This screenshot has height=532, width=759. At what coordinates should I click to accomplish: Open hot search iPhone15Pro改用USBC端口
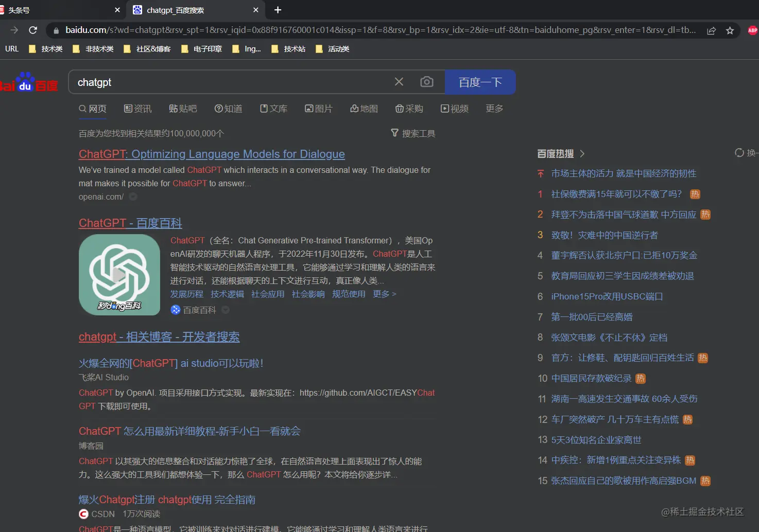[607, 296]
